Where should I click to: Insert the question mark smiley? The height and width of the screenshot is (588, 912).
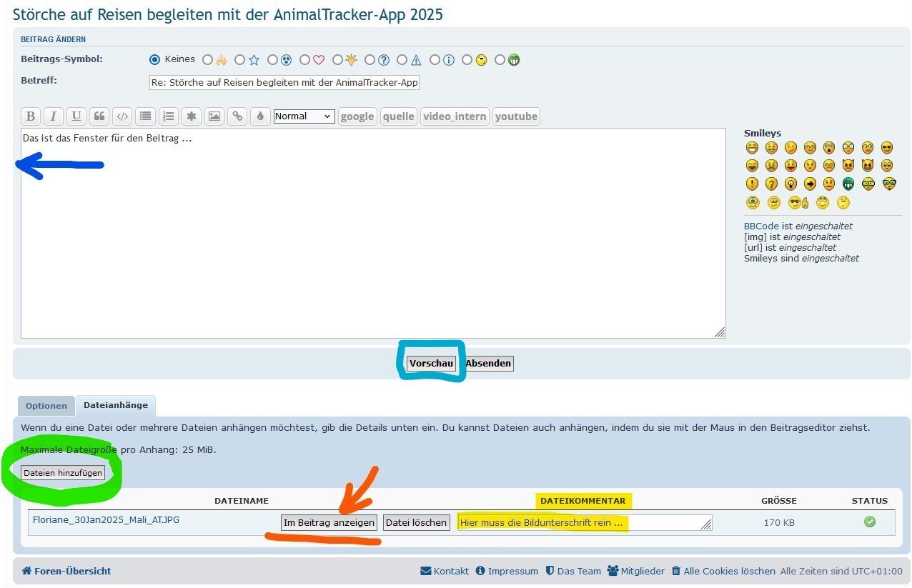click(x=771, y=184)
